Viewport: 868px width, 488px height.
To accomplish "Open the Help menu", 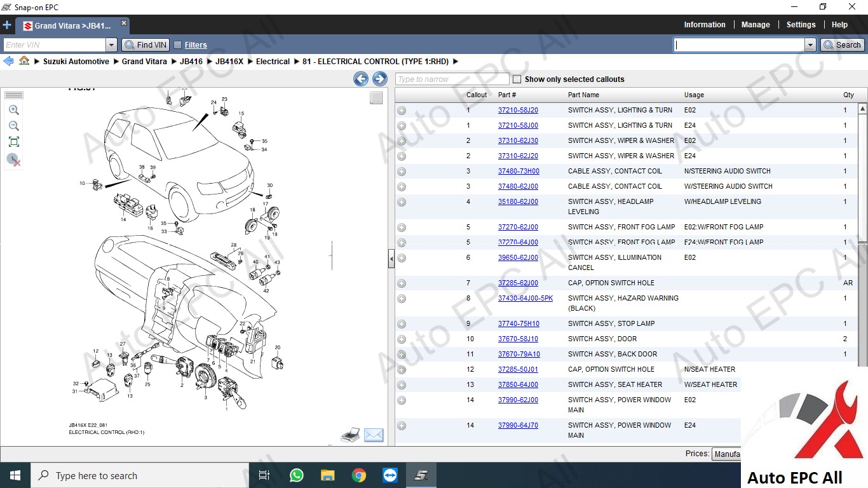I will tap(839, 25).
